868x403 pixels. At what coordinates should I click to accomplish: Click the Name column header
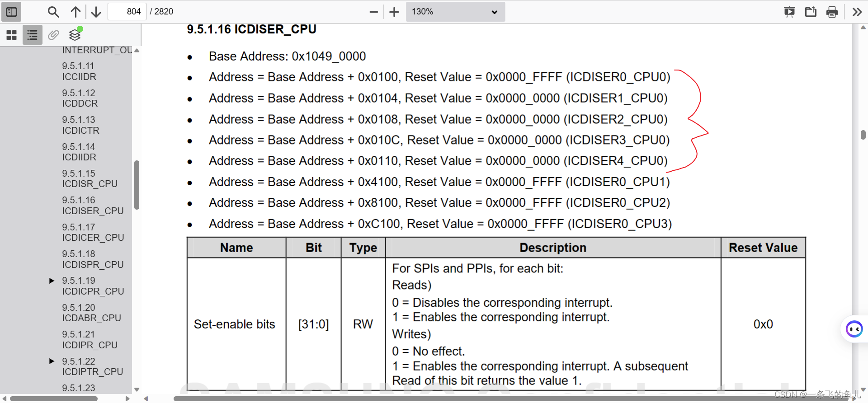[x=236, y=248]
